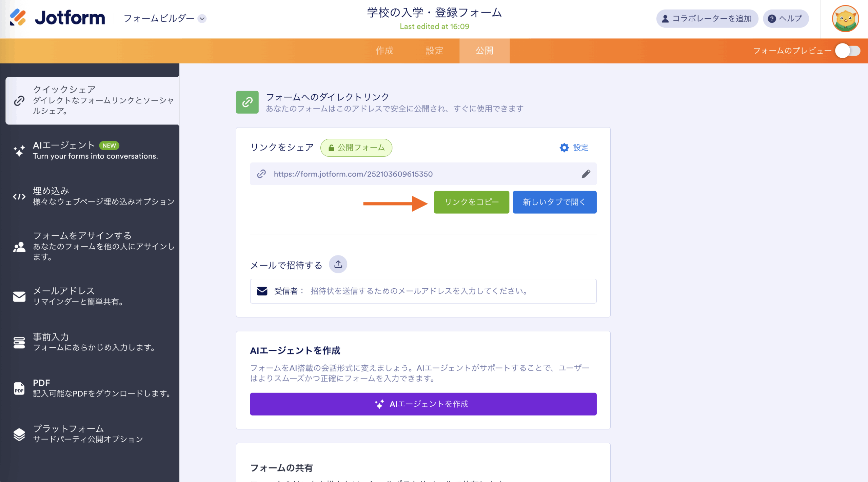Open 埋め込み sidebar option

[x=92, y=196]
